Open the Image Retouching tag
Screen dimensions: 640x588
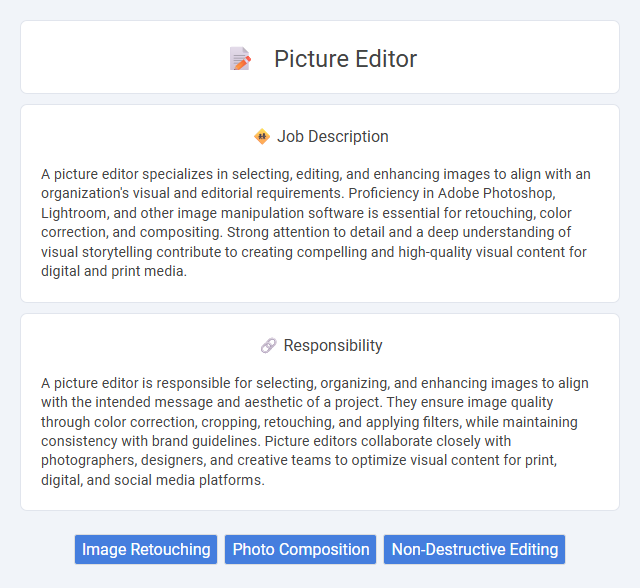[x=146, y=549]
